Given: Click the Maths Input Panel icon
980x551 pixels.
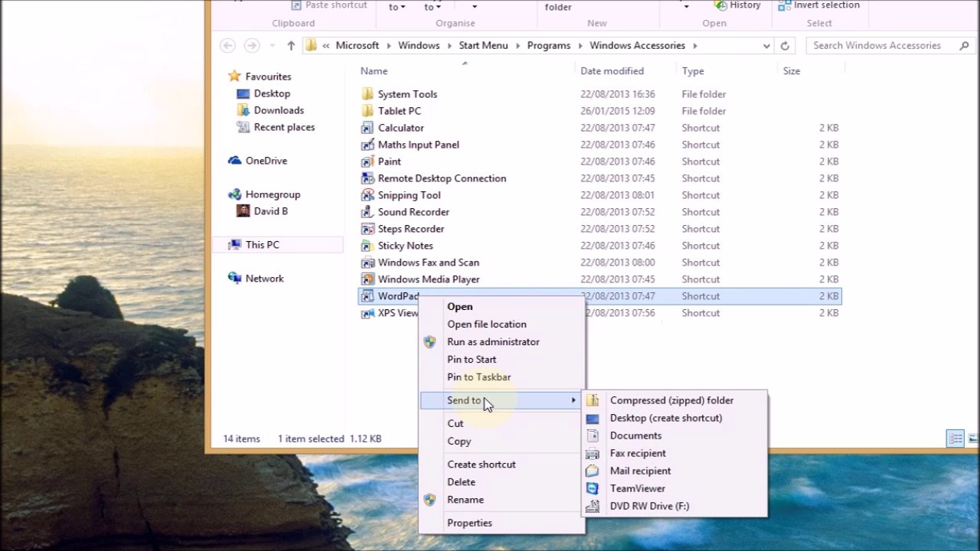Looking at the screenshot, I should click(367, 145).
